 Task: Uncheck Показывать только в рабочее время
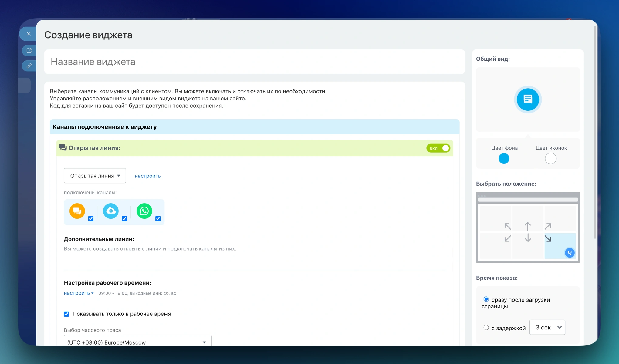(66, 314)
